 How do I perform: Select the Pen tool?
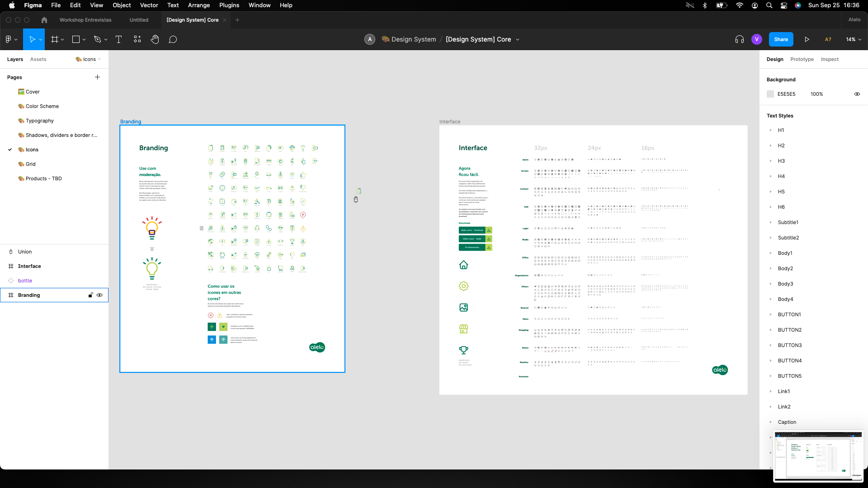[x=97, y=39]
